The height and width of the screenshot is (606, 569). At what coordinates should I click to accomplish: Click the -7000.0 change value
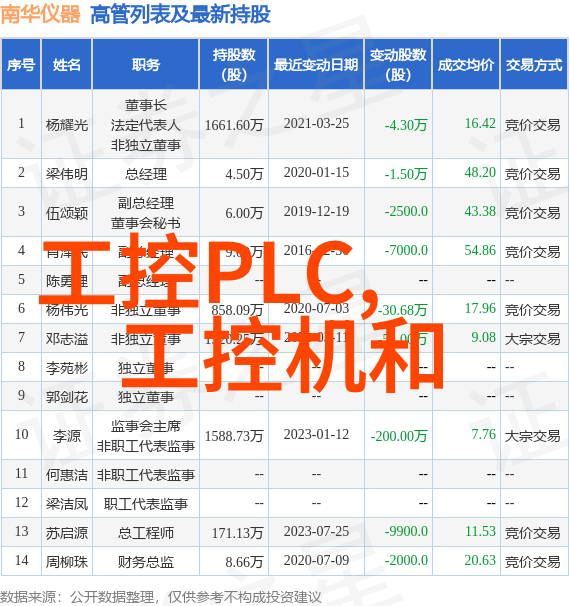(406, 250)
